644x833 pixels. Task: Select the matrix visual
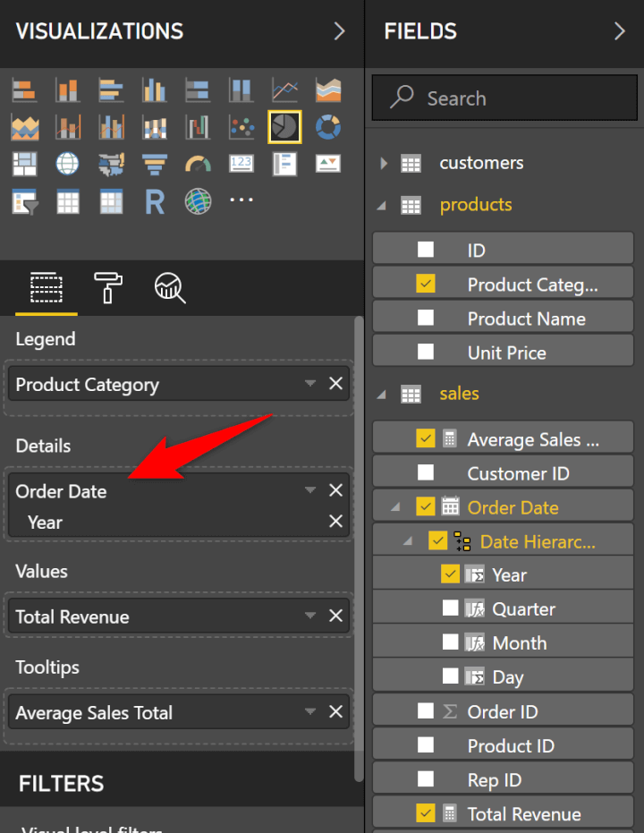pos(111,200)
